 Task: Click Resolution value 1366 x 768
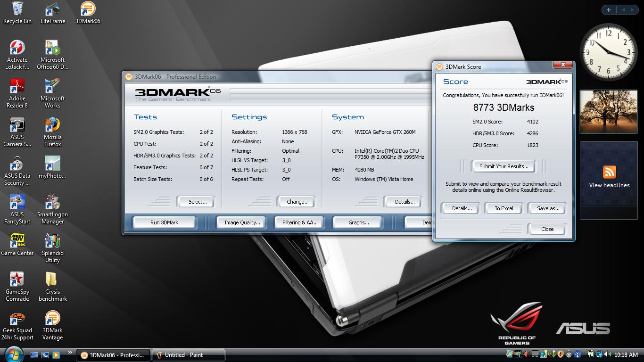pos(295,132)
